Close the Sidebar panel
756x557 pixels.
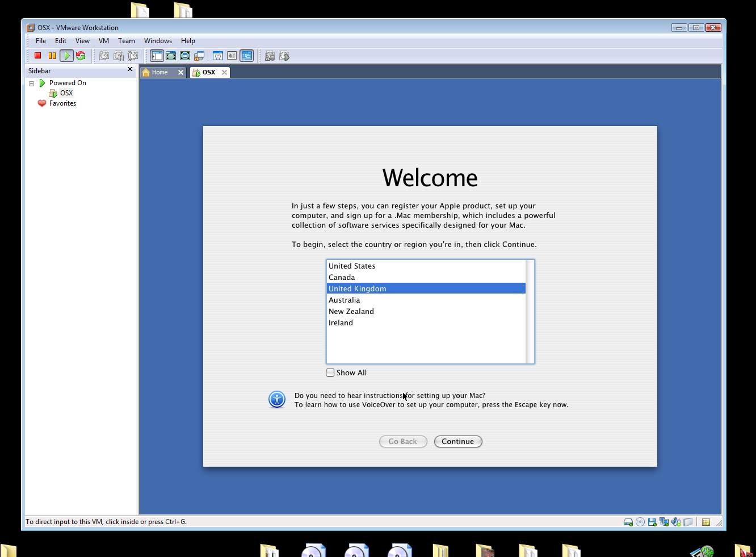click(130, 69)
